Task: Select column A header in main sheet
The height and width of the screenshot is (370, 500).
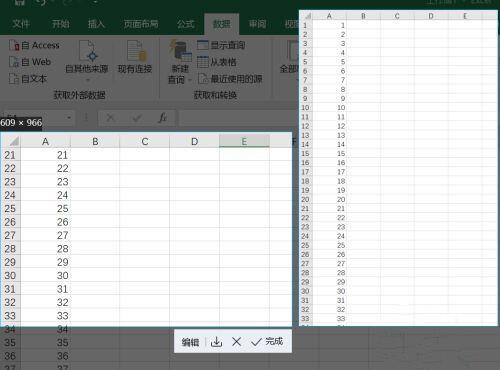Action: 45,142
